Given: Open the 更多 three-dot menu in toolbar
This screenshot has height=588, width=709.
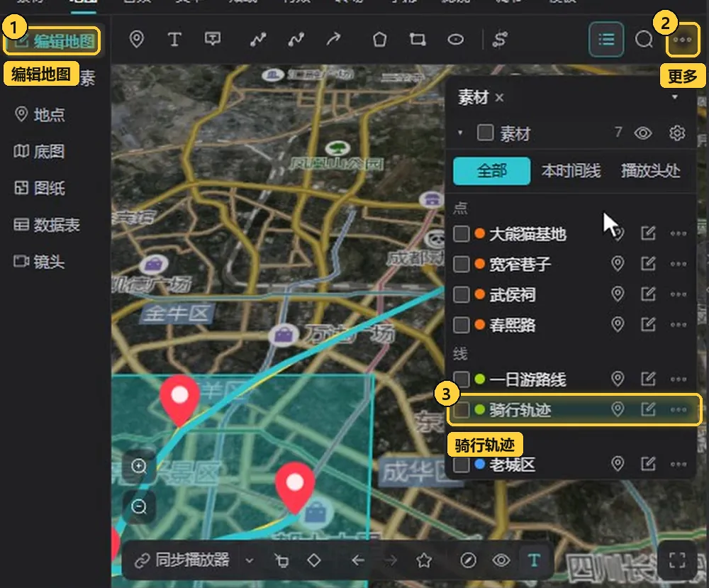Looking at the screenshot, I should [682, 40].
